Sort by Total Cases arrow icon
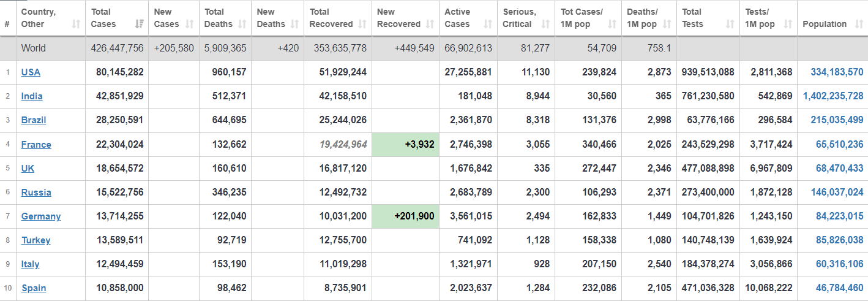This screenshot has height=301, width=868. tap(139, 24)
